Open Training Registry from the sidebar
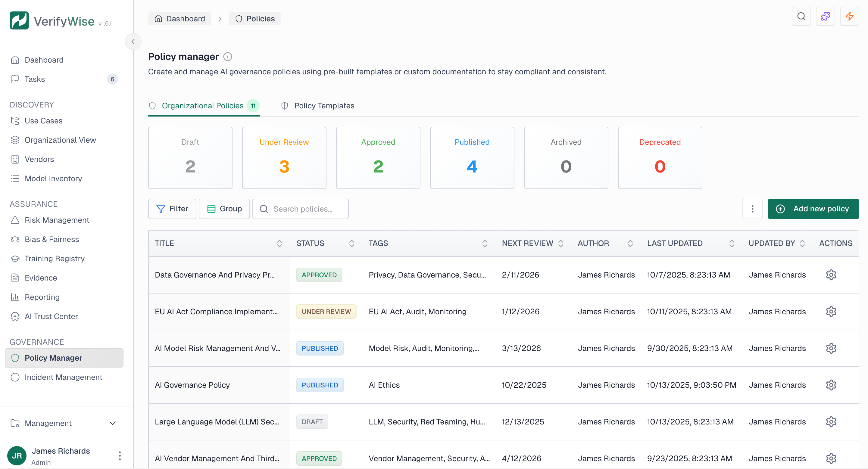The height and width of the screenshot is (469, 868). pyautogui.click(x=54, y=258)
